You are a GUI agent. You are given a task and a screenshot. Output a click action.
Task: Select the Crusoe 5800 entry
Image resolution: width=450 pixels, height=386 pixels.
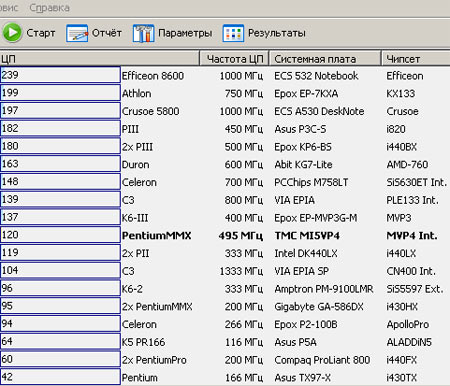[x=150, y=111]
